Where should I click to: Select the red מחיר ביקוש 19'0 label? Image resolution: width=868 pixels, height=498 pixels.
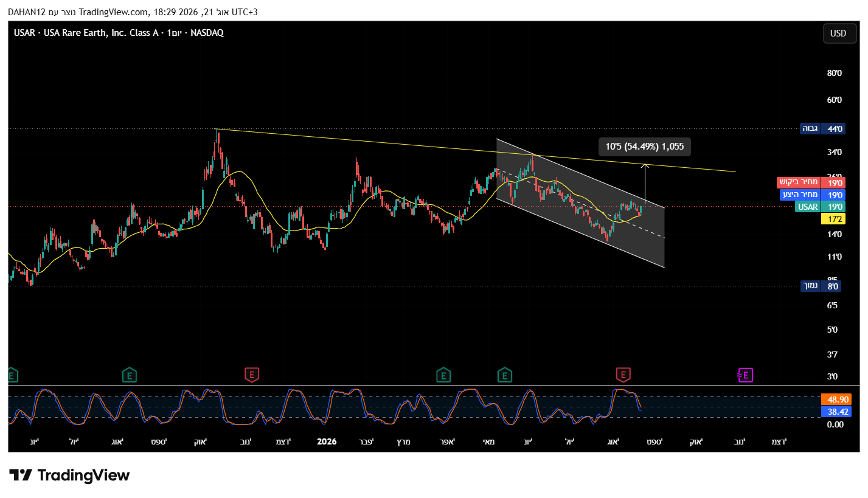811,183
